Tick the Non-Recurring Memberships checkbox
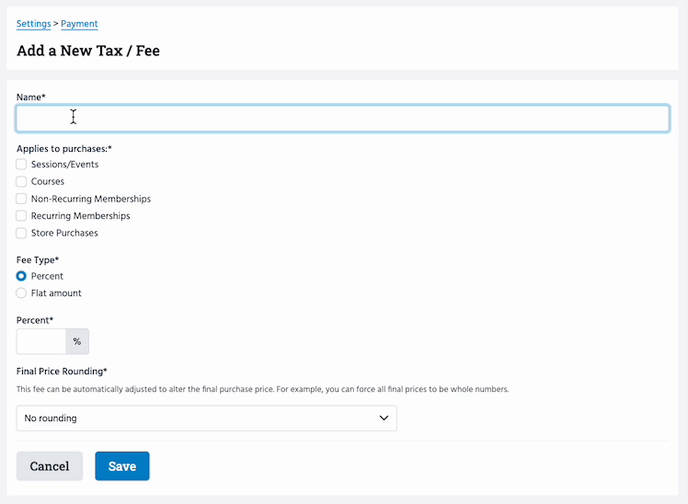The width and height of the screenshot is (688, 504). [22, 199]
